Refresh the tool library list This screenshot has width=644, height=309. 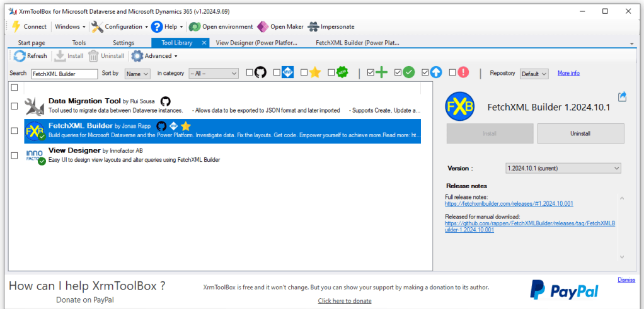coord(30,56)
